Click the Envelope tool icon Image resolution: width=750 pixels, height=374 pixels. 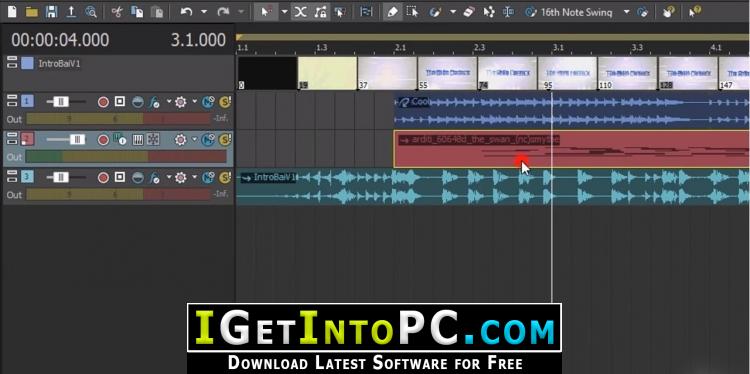pyautogui.click(x=489, y=12)
